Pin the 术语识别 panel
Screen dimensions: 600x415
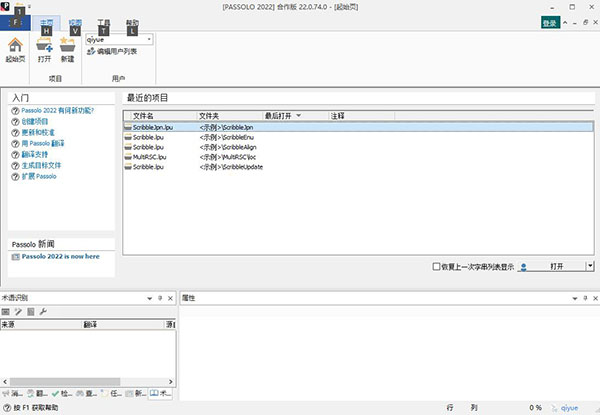(x=160, y=298)
